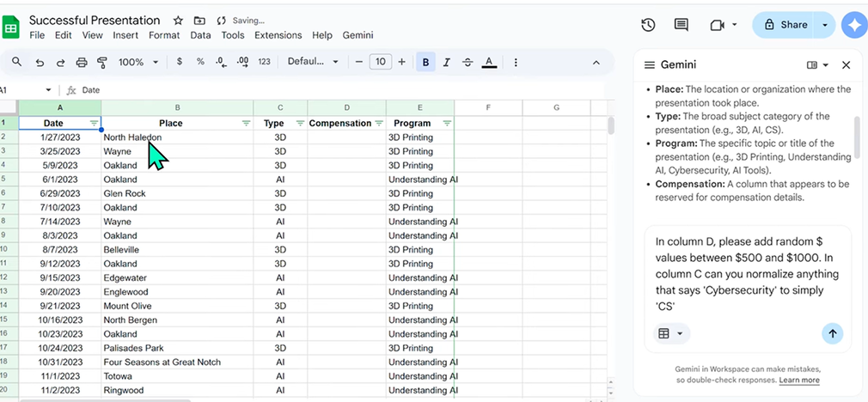Click the formula bar showing Date
This screenshot has height=402, width=868.
coord(343,90)
